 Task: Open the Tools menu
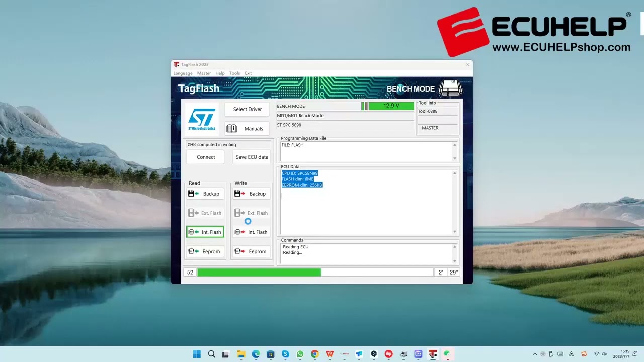coord(235,73)
